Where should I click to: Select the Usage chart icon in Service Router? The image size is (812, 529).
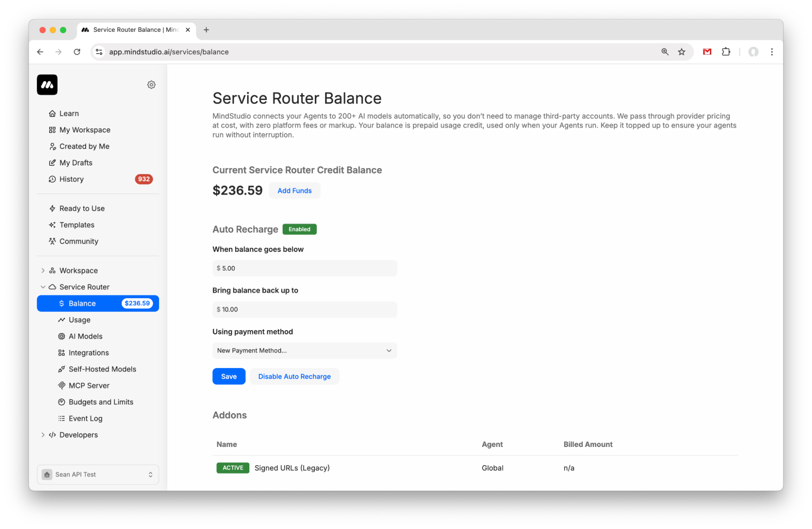pos(62,320)
